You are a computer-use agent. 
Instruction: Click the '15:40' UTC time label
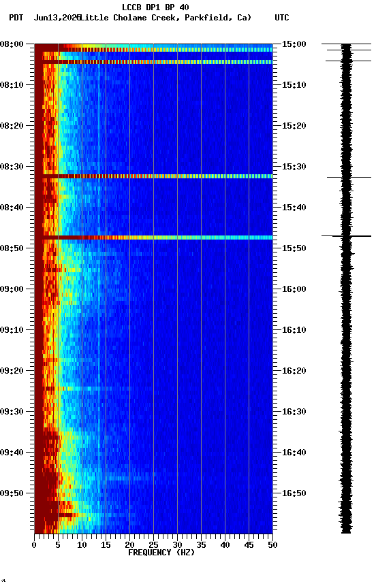coord(294,208)
